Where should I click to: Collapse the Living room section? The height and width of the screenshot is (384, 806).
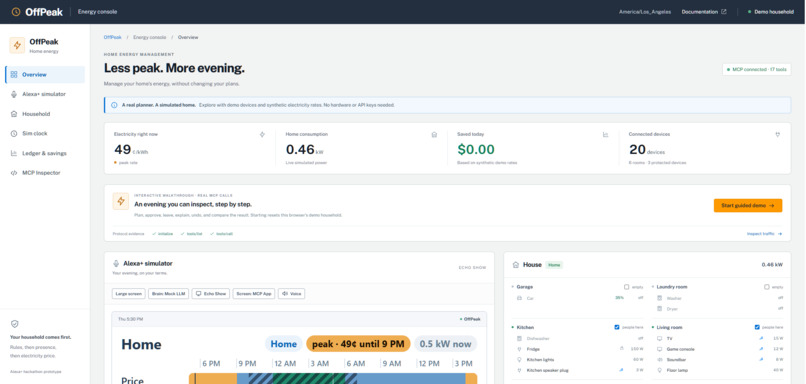[x=653, y=327]
